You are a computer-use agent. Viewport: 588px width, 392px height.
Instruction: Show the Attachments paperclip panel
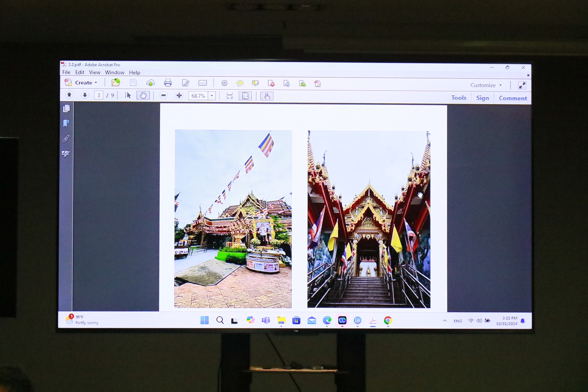pyautogui.click(x=66, y=138)
